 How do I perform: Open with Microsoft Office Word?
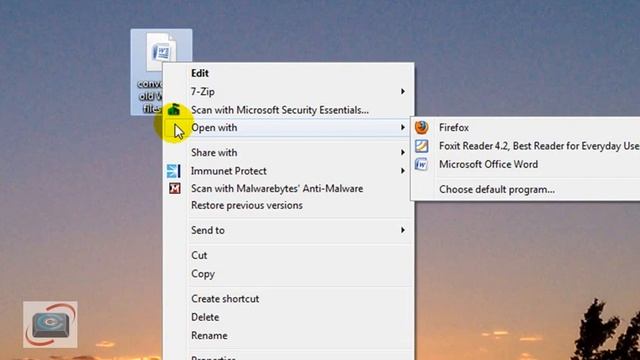click(526, 164)
